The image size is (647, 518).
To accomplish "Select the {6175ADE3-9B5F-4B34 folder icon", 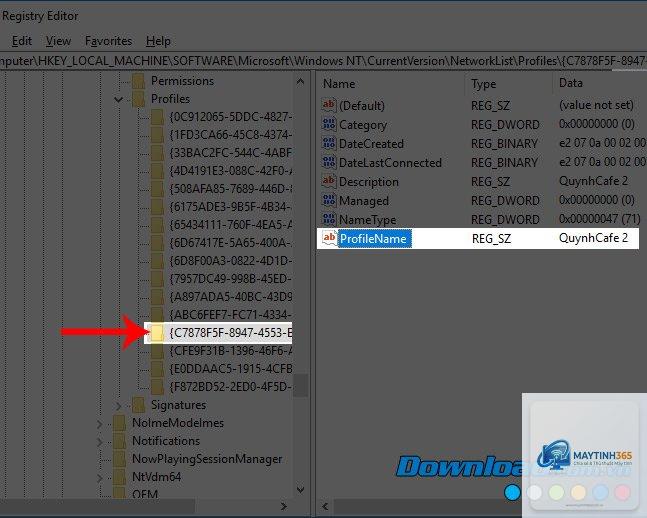I will tap(157, 207).
